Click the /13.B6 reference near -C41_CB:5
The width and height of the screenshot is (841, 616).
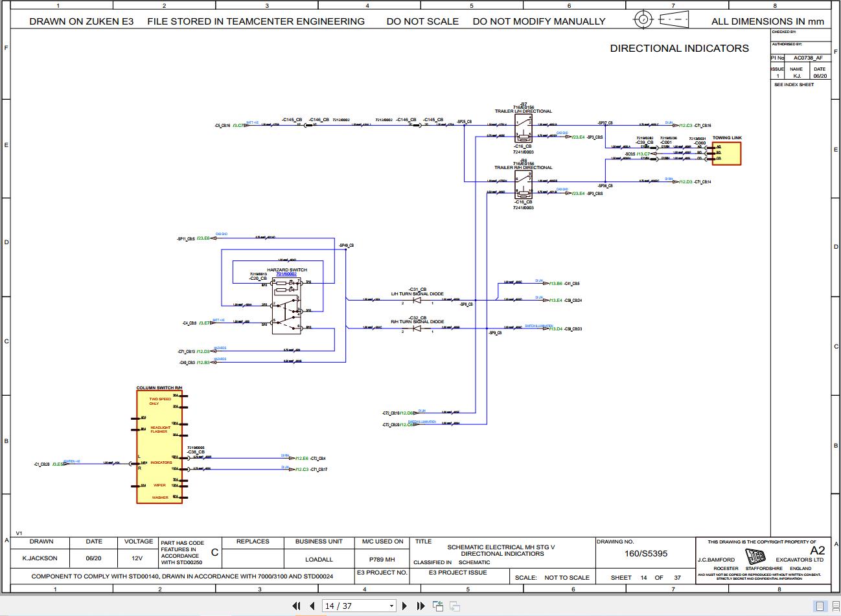point(555,284)
